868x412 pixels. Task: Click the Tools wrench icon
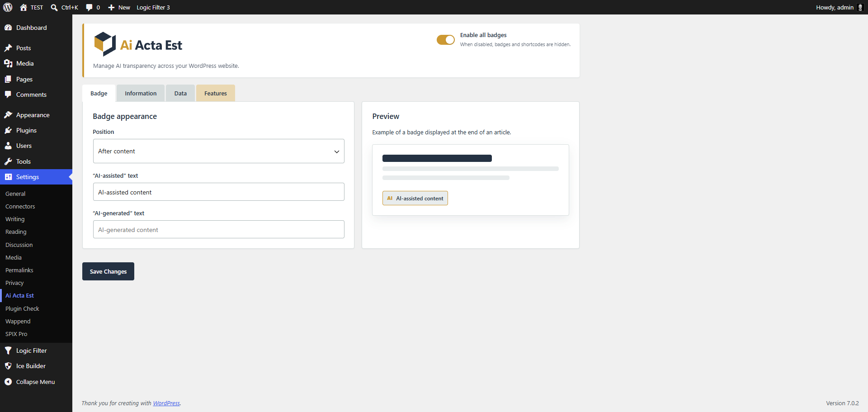(8, 161)
